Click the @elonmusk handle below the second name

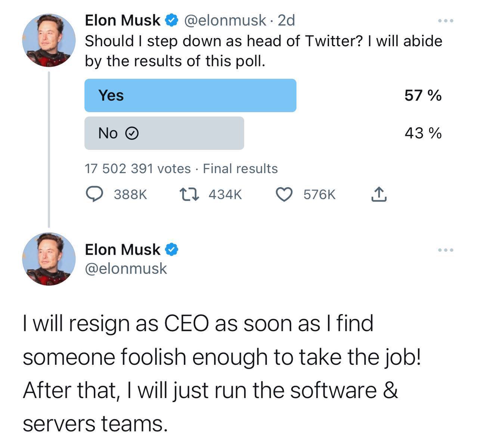(x=126, y=269)
